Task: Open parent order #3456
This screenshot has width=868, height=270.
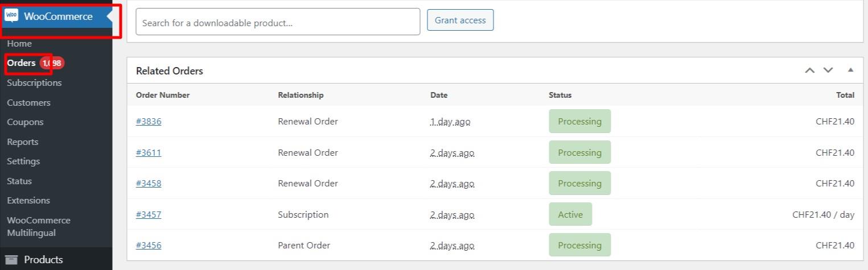Action: 149,246
